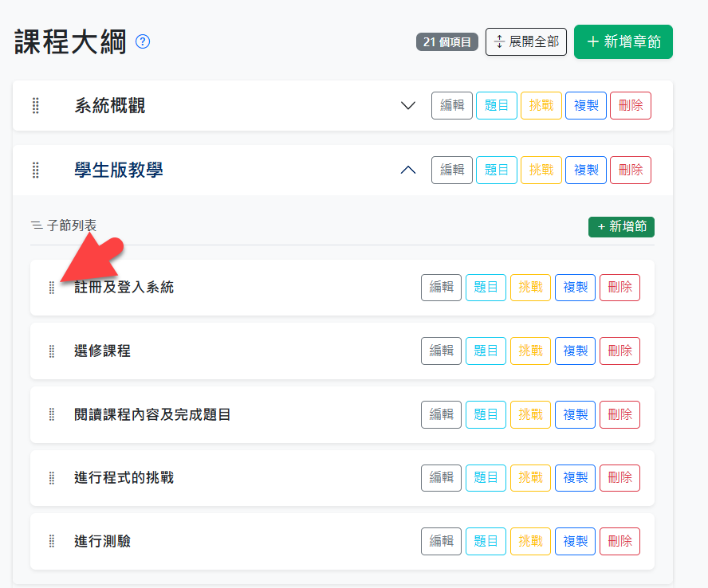This screenshot has height=588, width=708.
Task: Open 題目 for 註冊及登入系統
Action: click(x=486, y=288)
